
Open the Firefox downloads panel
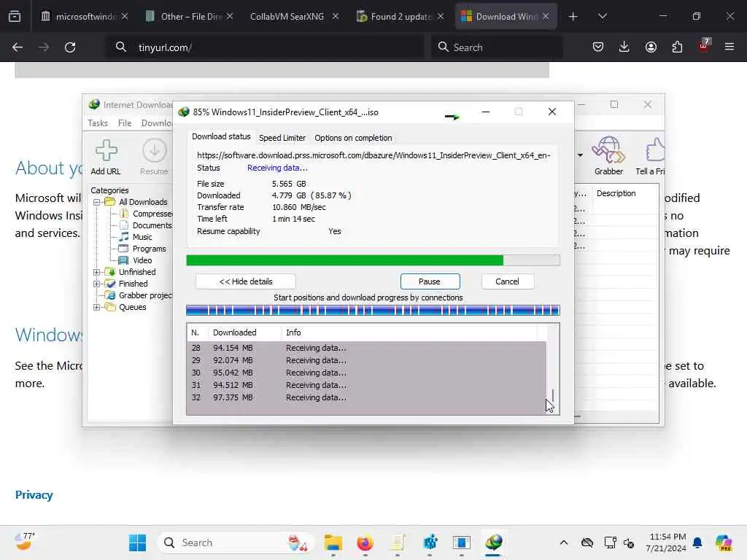click(x=624, y=47)
